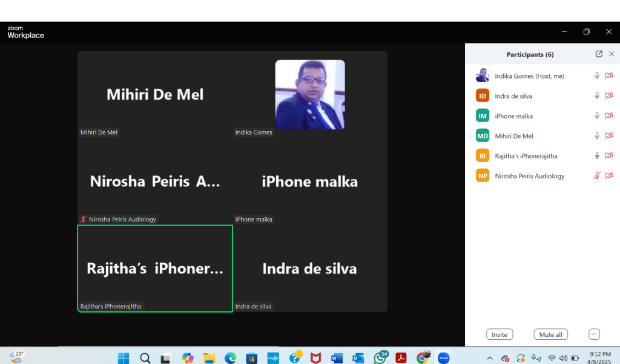Image resolution: width=620 pixels, height=364 pixels.
Task: Pop out the Participants panel
Action: pos(599,54)
